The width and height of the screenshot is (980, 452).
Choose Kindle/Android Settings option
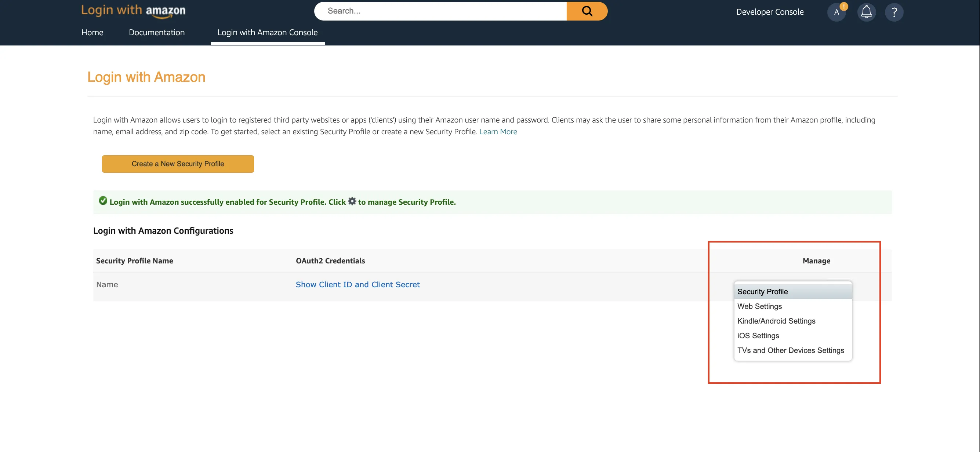776,321
